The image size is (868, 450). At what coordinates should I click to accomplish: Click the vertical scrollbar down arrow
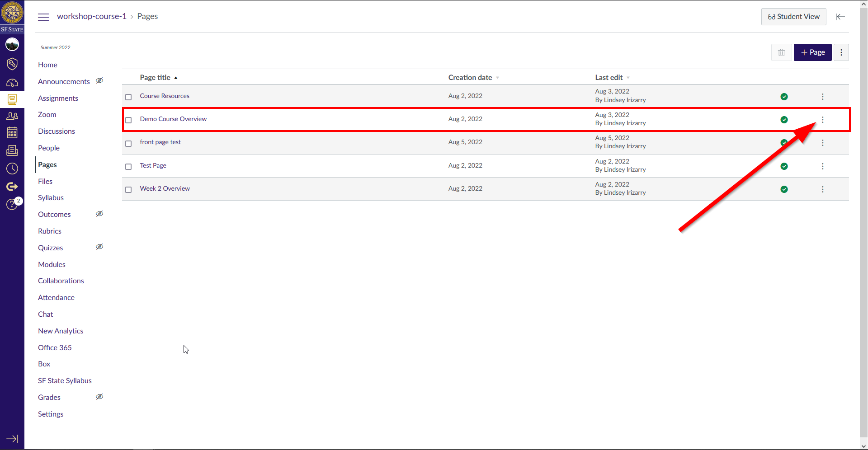coord(863,446)
